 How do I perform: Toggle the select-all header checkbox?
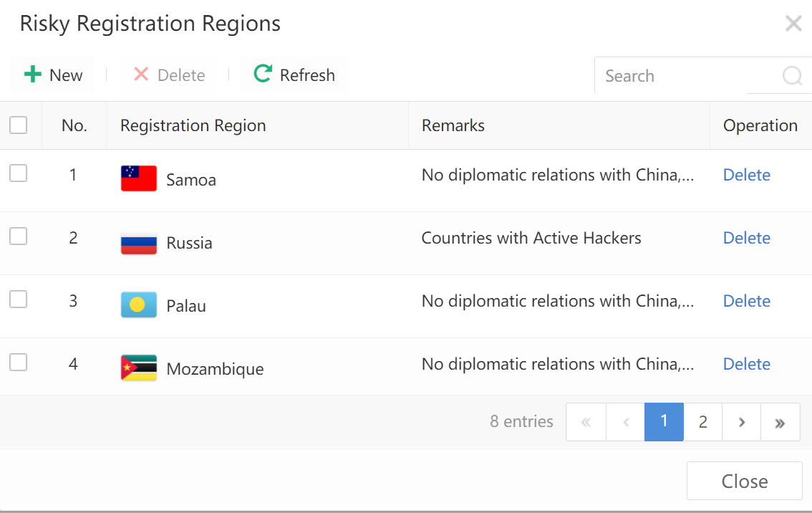click(x=19, y=125)
